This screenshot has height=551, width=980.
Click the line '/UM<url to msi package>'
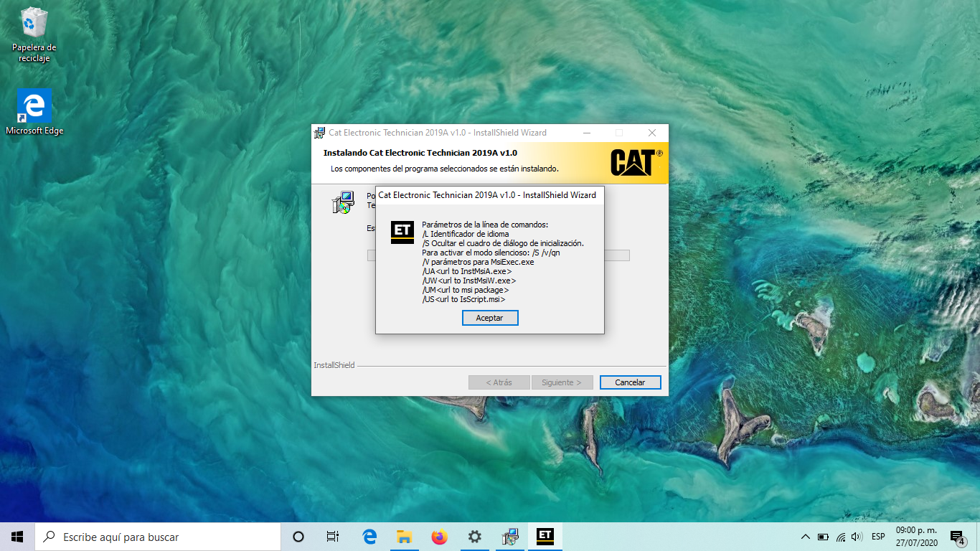[x=466, y=290]
